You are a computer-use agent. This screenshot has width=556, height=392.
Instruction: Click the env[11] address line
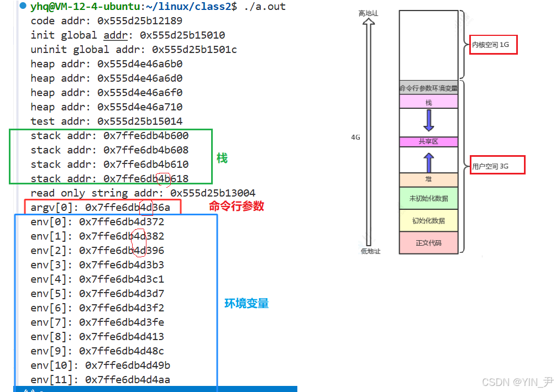point(101,380)
